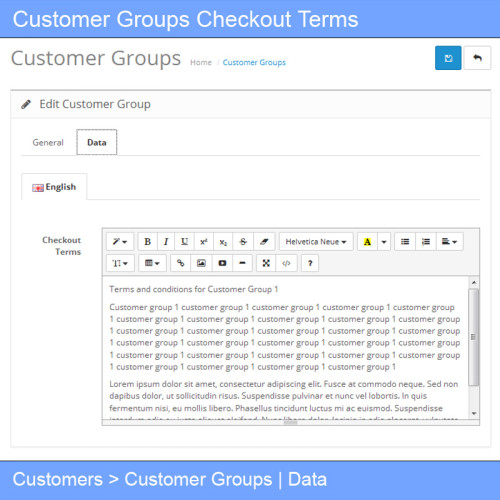Apply underline formatting

(184, 242)
